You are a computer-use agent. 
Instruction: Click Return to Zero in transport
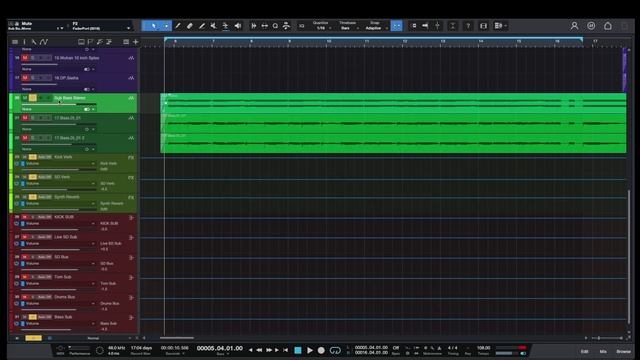click(286, 350)
